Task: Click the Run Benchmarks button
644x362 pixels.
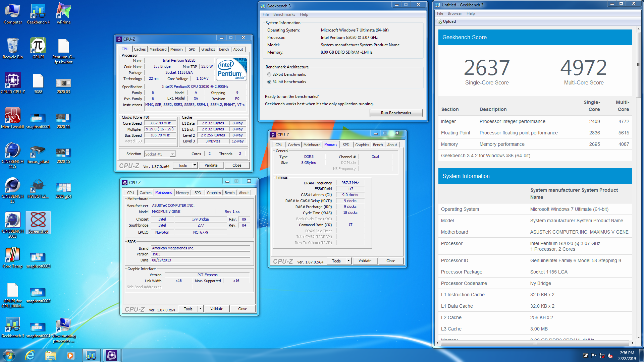Action: coord(396,113)
